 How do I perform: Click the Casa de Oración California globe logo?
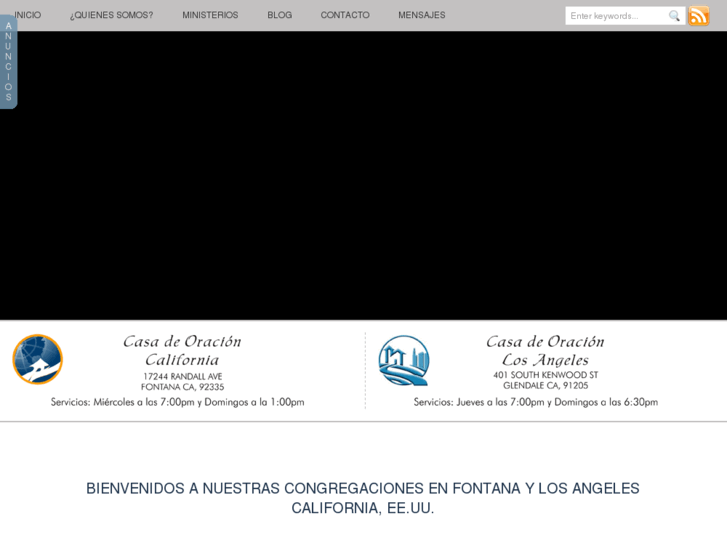pos(38,359)
